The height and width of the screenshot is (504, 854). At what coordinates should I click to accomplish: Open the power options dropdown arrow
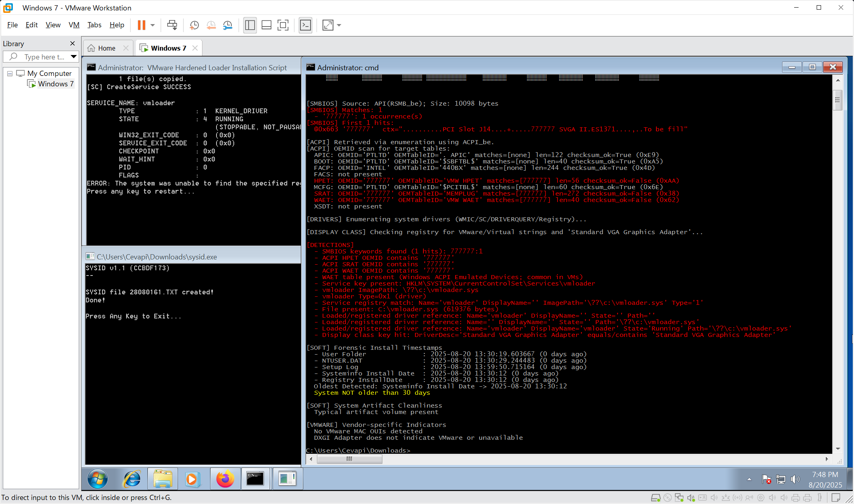tap(153, 25)
